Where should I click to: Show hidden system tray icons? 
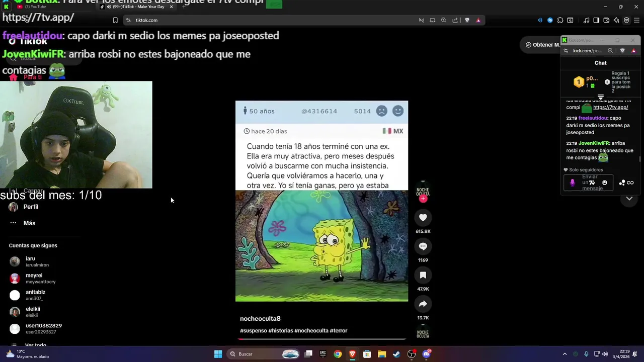[565, 354]
